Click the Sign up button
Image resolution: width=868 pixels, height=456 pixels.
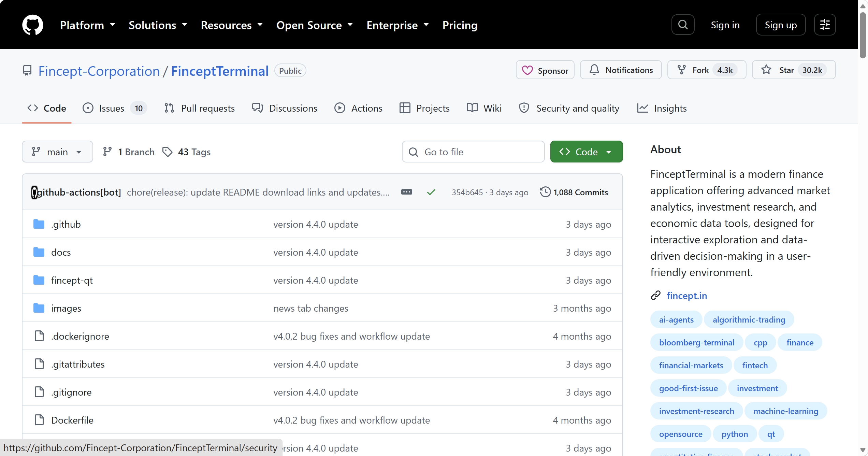point(781,25)
